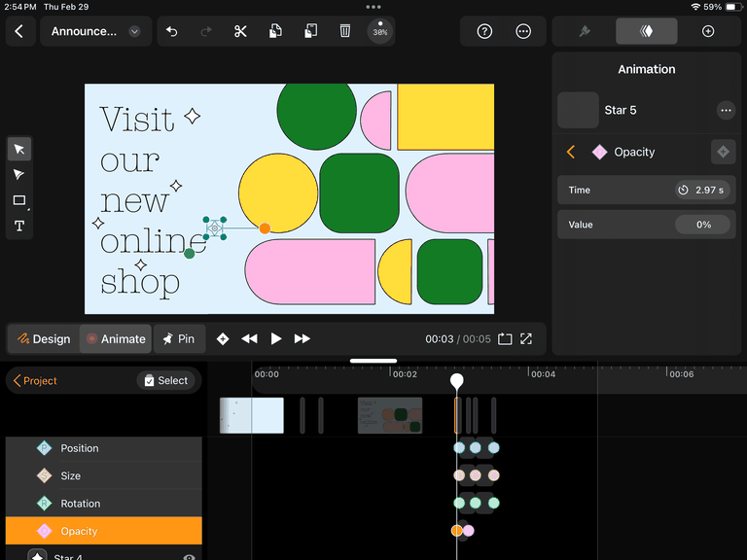Click the scissors Cut icon
Screen dimensions: 747x560
[240, 31]
